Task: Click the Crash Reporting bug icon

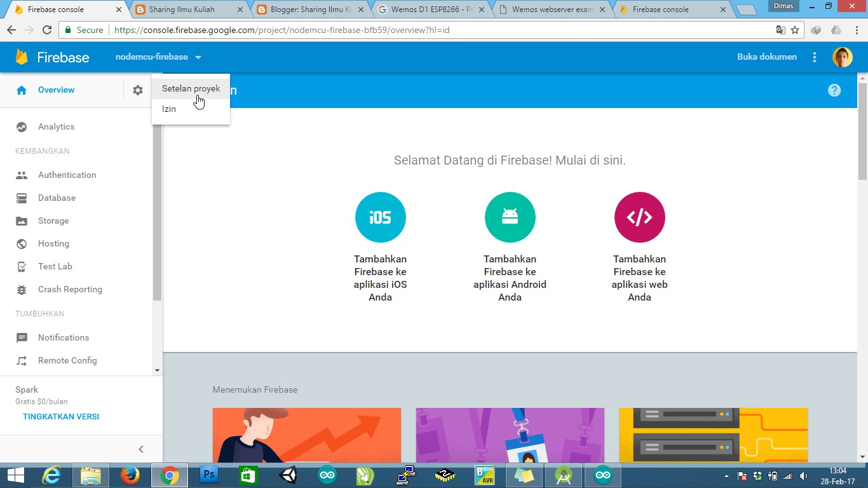Action: 22,290
